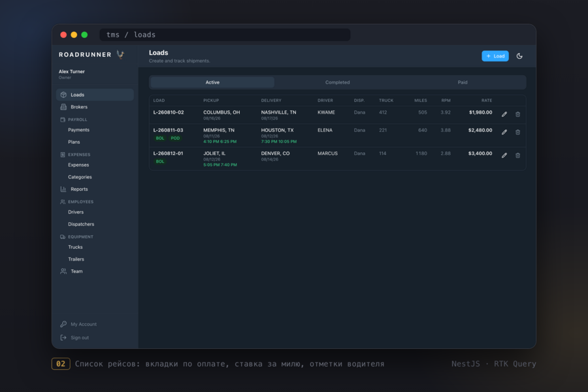Switch to the Paid loads tab
This screenshot has height=392, width=588.
[463, 82]
